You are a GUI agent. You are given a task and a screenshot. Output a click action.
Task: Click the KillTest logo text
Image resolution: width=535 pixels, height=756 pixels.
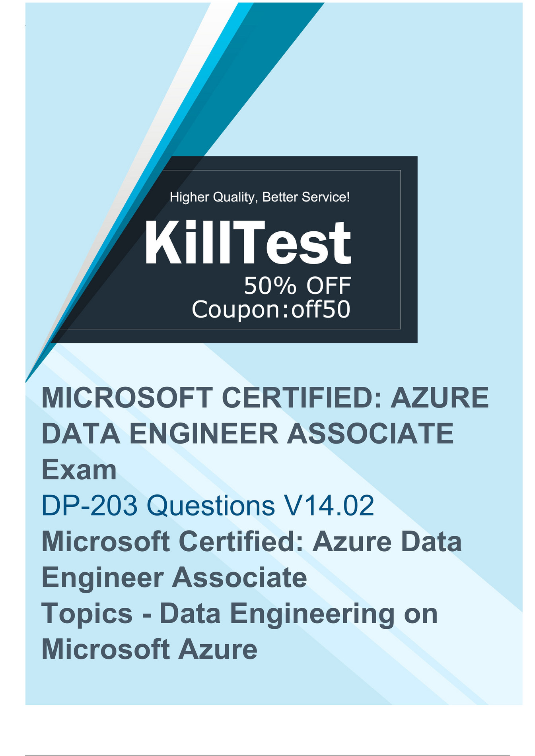[x=247, y=242]
